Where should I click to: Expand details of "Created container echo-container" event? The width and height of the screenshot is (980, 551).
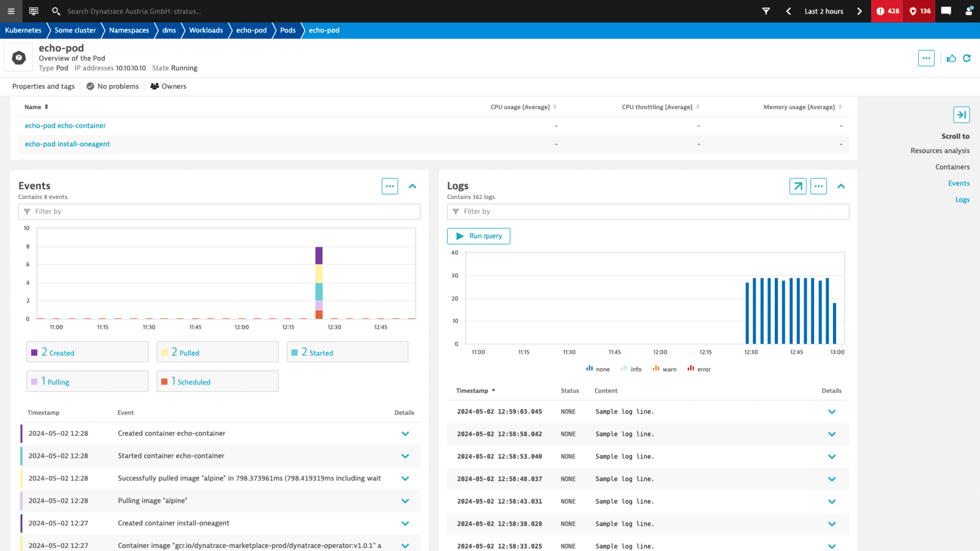405,433
